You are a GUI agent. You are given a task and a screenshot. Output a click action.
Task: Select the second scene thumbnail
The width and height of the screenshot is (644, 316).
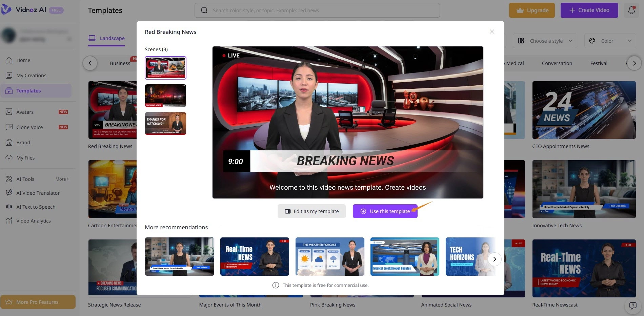165,96
